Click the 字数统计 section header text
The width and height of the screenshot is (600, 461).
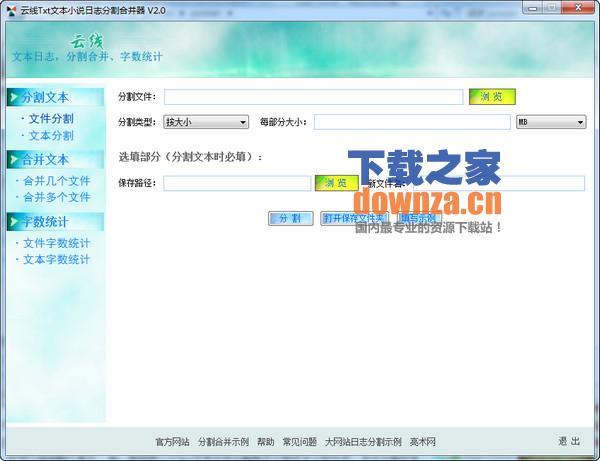click(45, 222)
